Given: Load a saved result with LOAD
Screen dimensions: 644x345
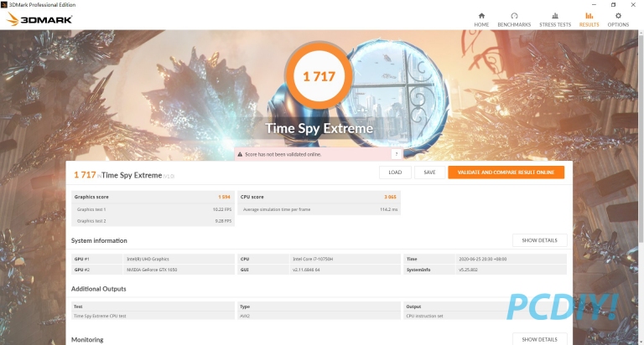Looking at the screenshot, I should pos(395,172).
